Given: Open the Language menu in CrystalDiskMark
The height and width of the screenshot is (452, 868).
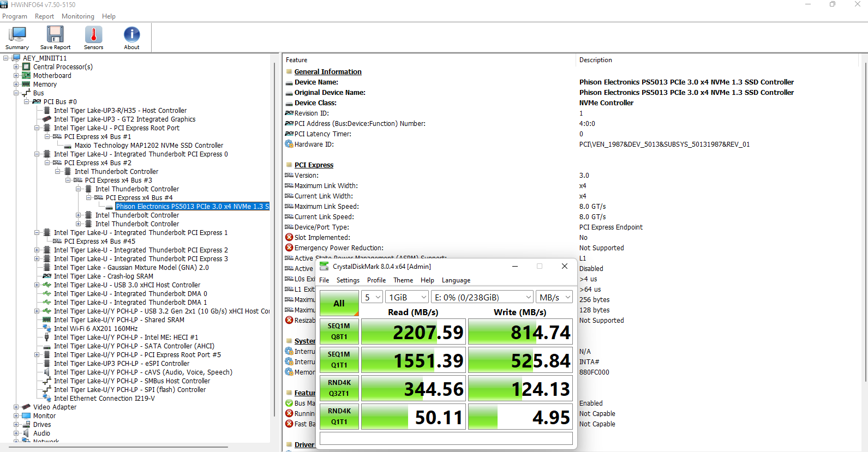Looking at the screenshot, I should (456, 280).
